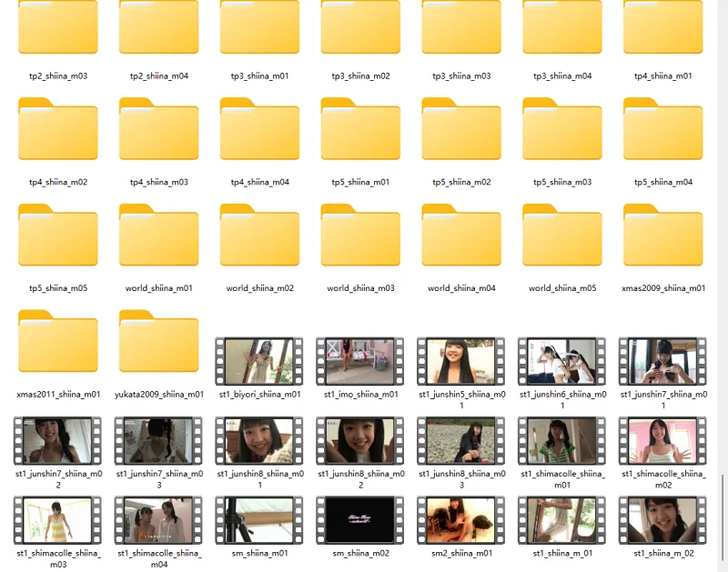The width and height of the screenshot is (728, 572).
Task: Click the "world_shiina_m04" name label
Action: tap(461, 288)
